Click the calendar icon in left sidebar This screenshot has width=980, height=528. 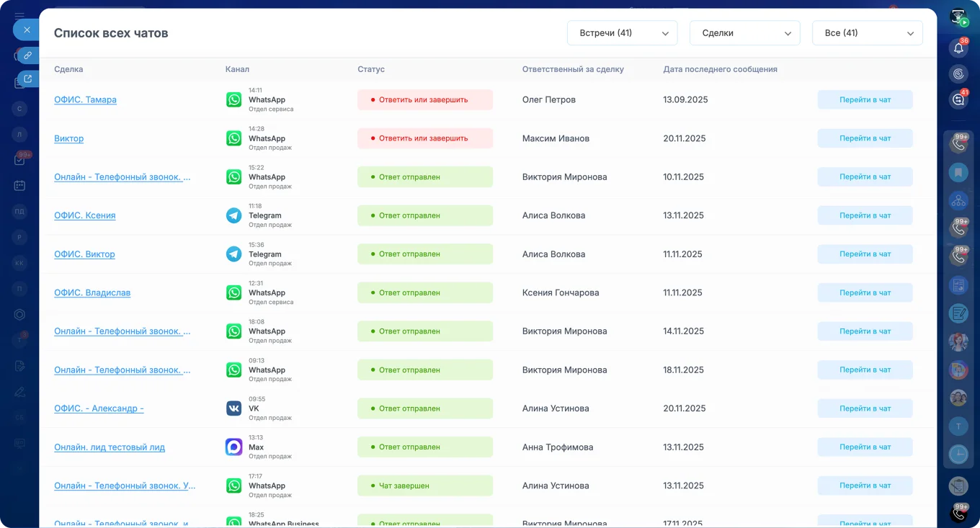tap(19, 186)
